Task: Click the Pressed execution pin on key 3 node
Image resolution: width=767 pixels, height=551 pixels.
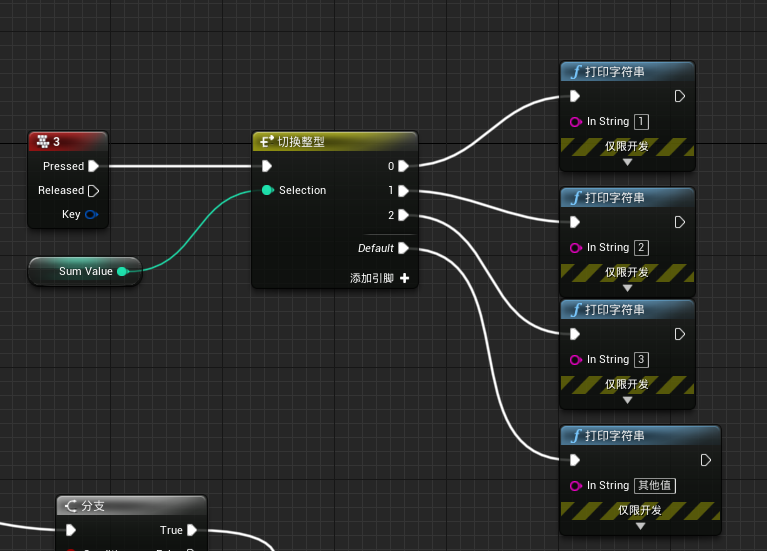Action: (x=93, y=166)
